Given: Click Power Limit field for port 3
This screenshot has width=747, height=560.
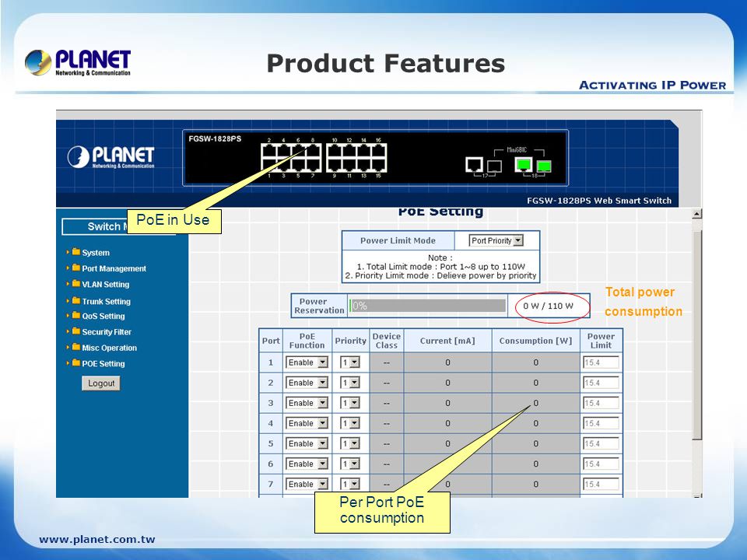Looking at the screenshot, I should click(x=601, y=403).
